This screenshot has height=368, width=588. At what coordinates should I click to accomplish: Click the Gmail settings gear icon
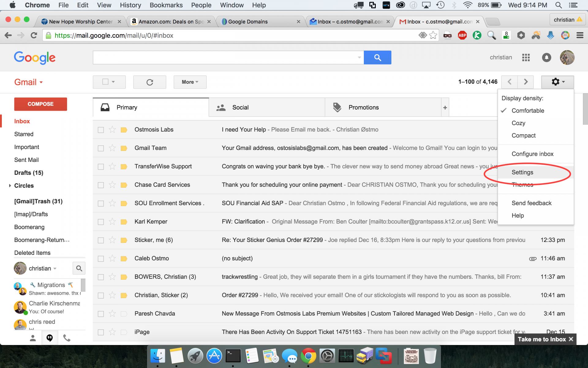pos(556,81)
